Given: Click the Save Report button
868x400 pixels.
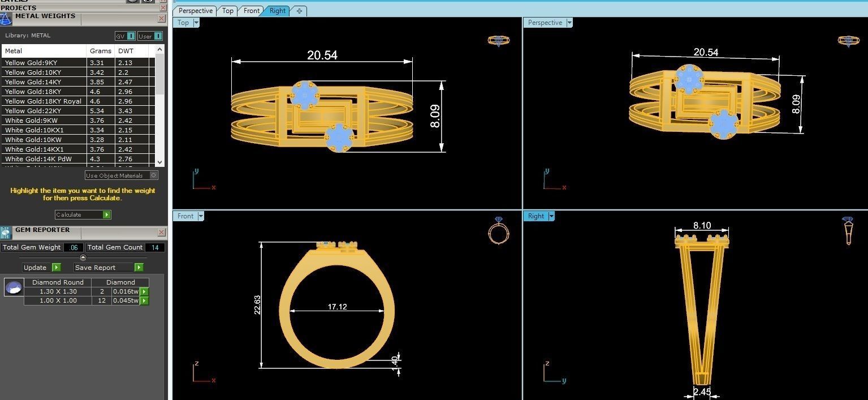Looking at the screenshot, I should coord(109,268).
